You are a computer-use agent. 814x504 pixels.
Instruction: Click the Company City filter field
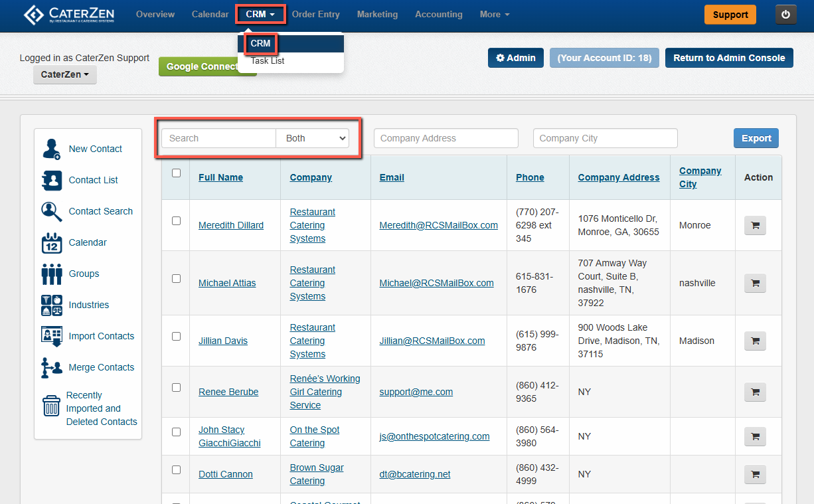click(x=606, y=138)
